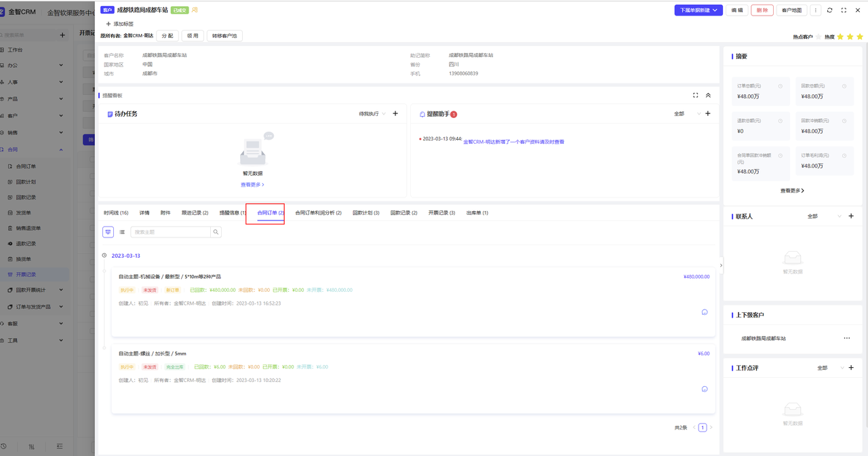
Task: Switch to list view icon beside search box
Action: 122,232
